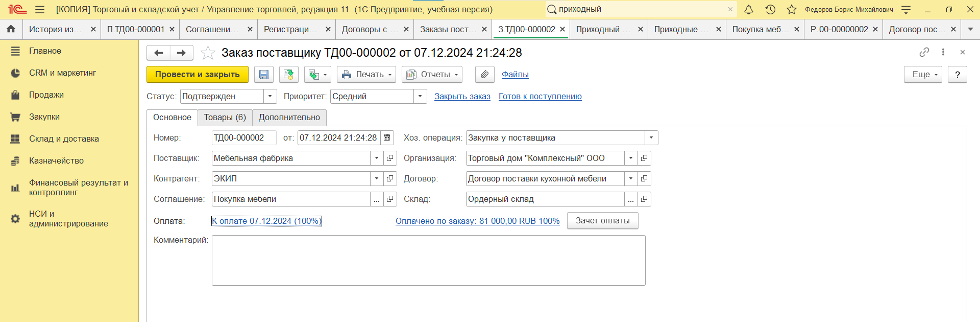Open help with the ? button
Image resolution: width=980 pixels, height=322 pixels.
[958, 75]
